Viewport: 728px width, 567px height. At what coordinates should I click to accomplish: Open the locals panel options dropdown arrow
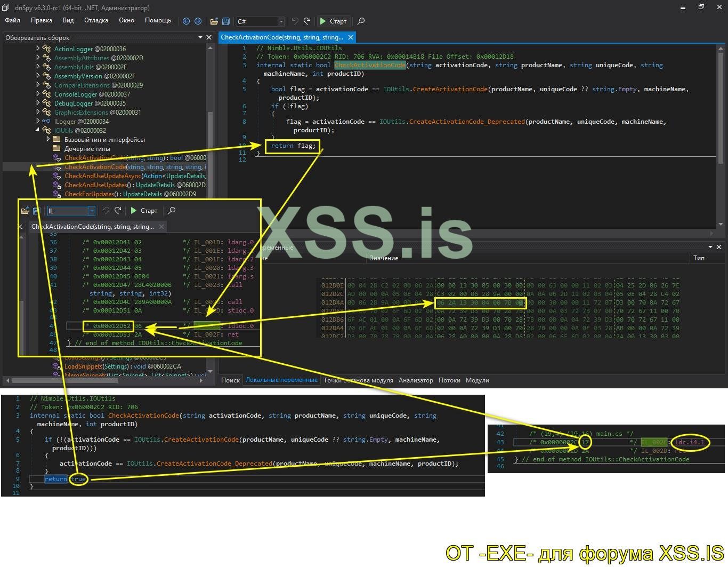tap(710, 247)
